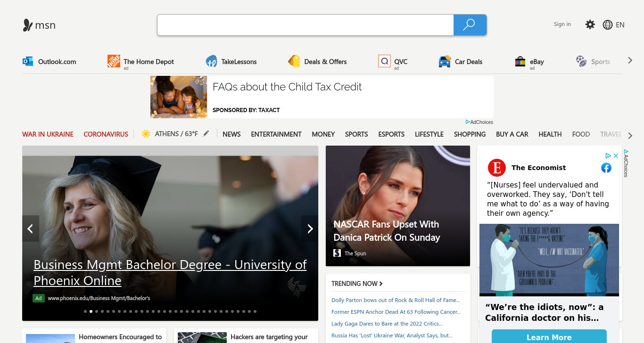Image resolution: width=644 pixels, height=343 pixels.
Task: Select the first carousel pagination dot
Action: pyautogui.click(x=85, y=311)
